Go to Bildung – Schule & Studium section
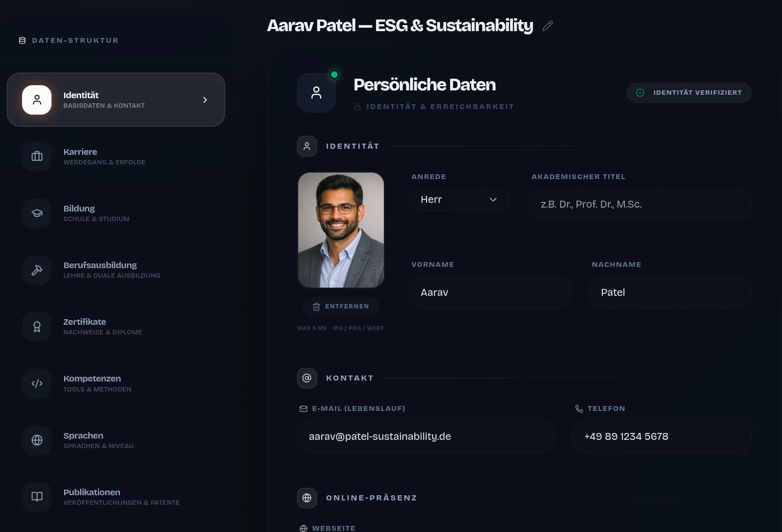The height and width of the screenshot is (532, 782). [x=116, y=213]
